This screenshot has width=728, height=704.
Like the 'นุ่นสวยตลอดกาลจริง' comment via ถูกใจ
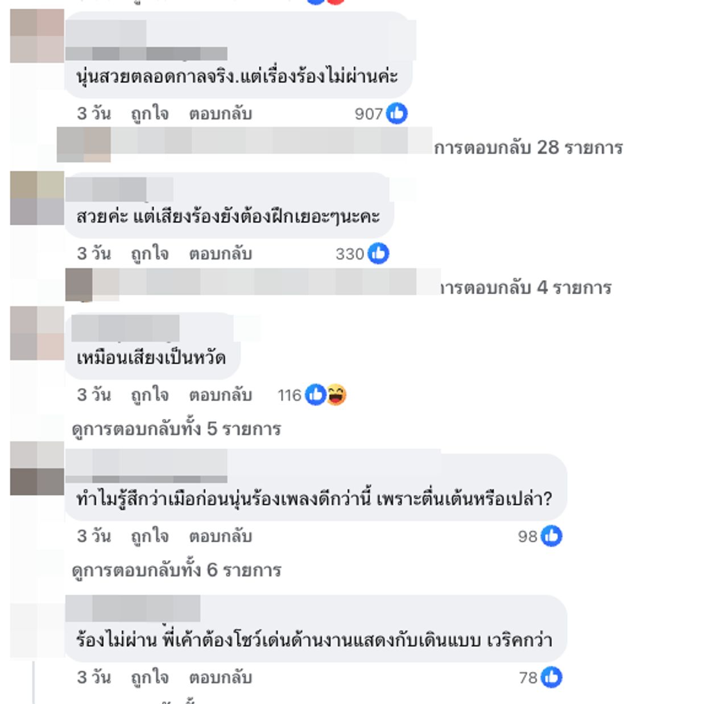pos(150,113)
